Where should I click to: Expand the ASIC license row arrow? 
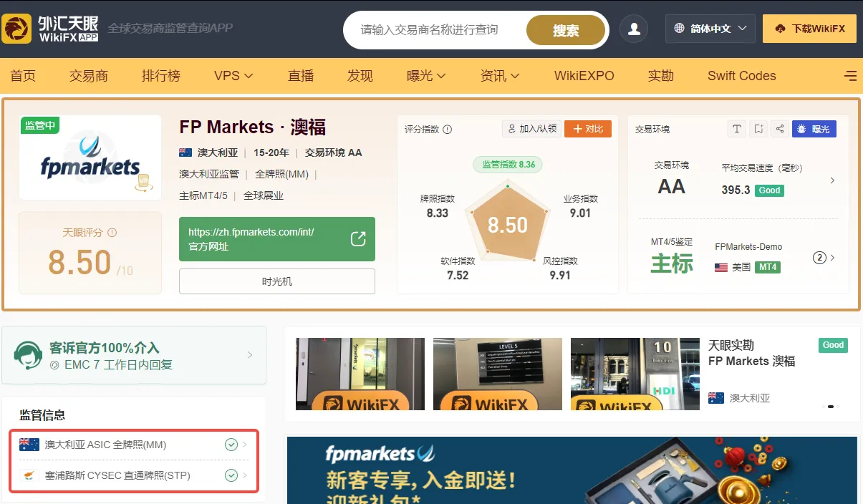click(245, 445)
